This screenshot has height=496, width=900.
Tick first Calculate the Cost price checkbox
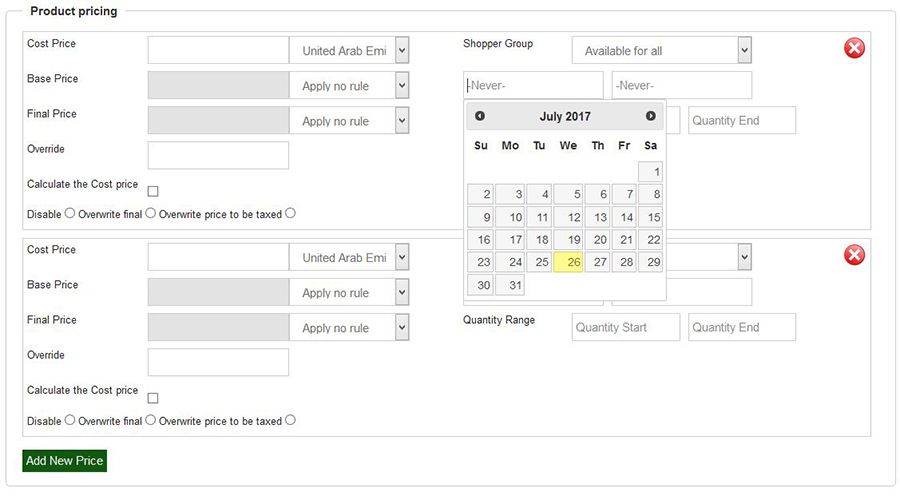153,191
